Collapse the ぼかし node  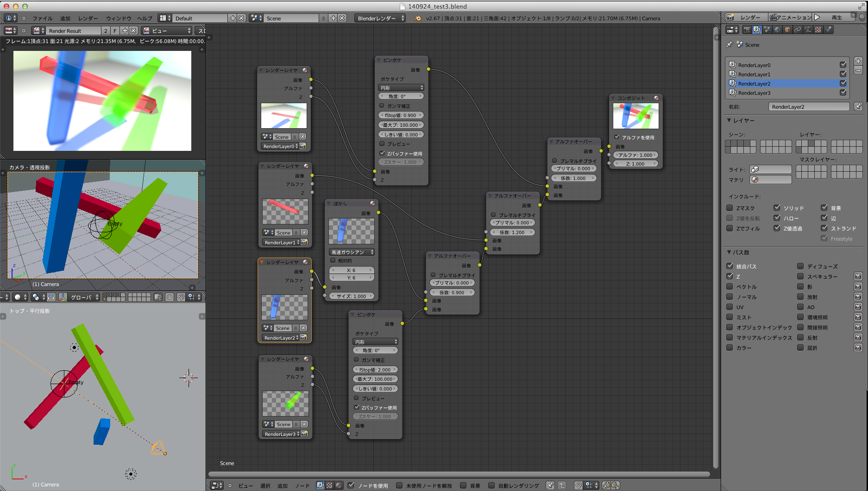[329, 204]
